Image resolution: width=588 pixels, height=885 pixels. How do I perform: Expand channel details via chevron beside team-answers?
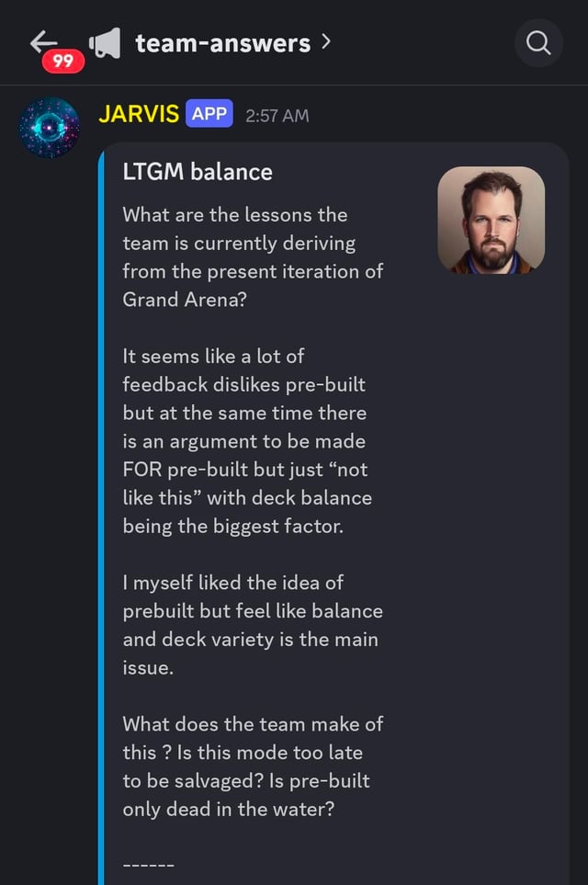325,41
